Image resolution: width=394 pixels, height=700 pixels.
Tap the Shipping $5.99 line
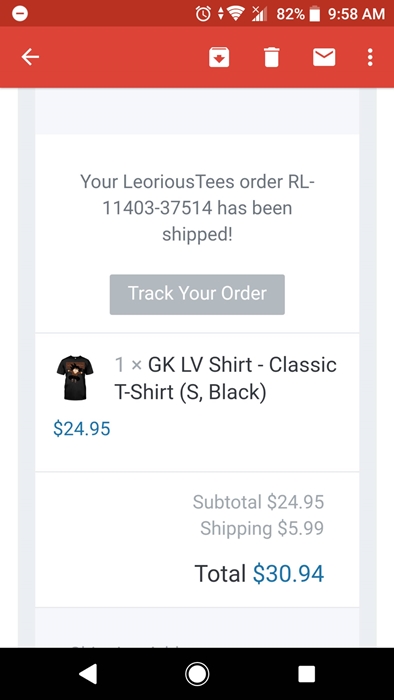point(262,528)
